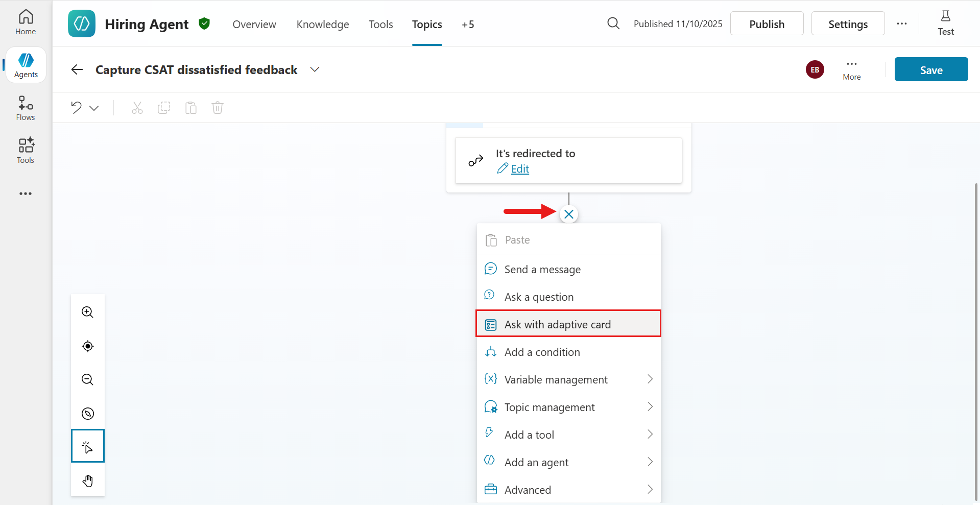Zoom out using the canvas zoom-out icon
Image resolution: width=980 pixels, height=505 pixels.
[x=87, y=379]
